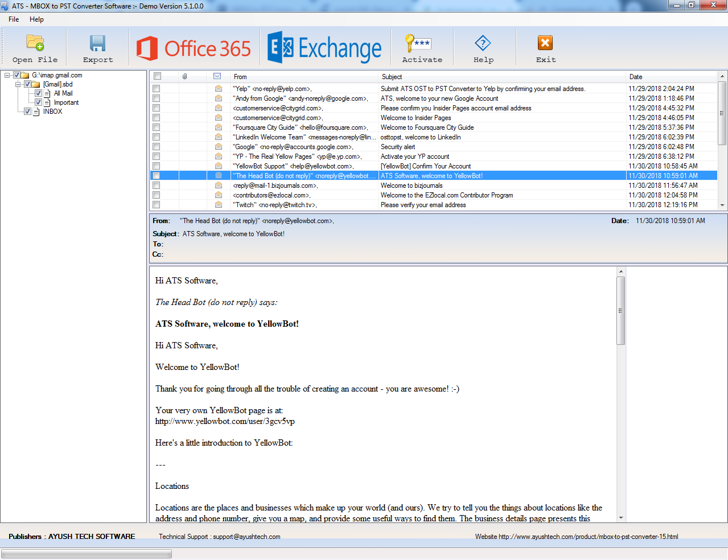Click the Publishers AYUSH TECH SOFTWARE label
The image size is (728, 560).
click(72, 537)
